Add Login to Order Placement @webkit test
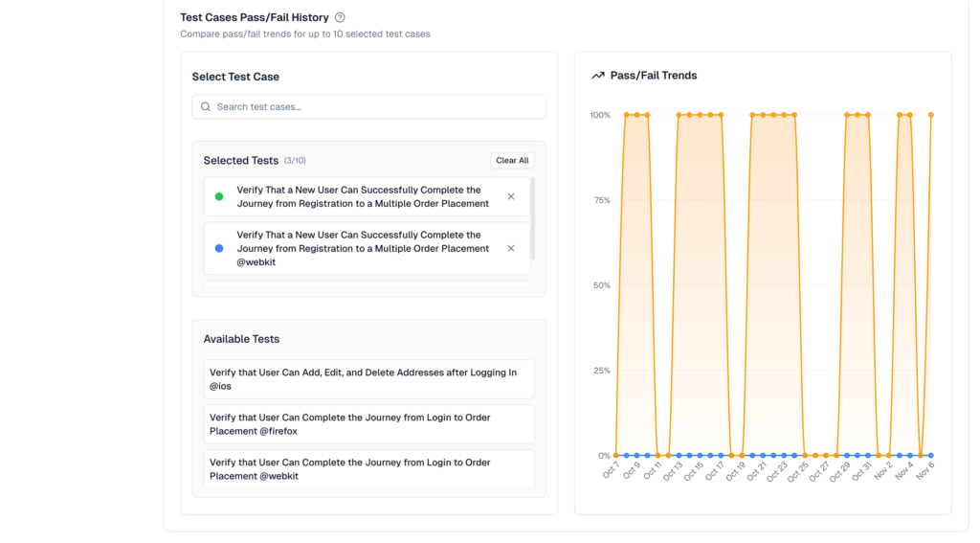 [368, 468]
